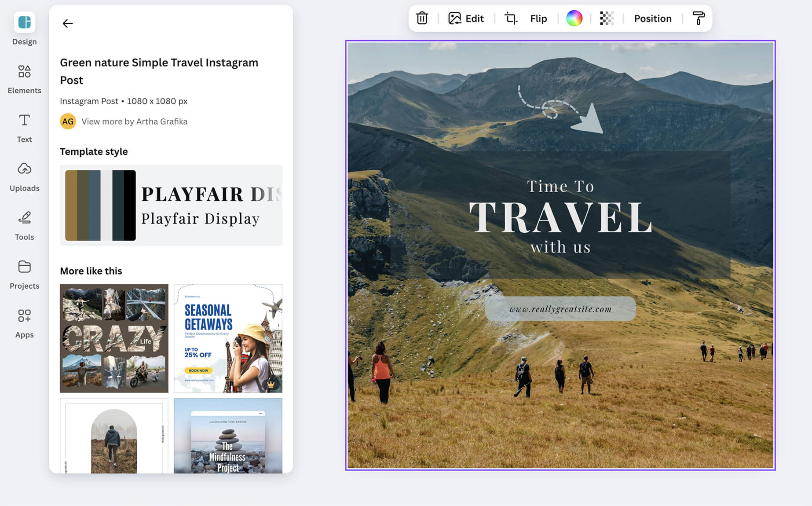The image size is (812, 506).
Task: Select the black color stripe in palette
Action: coord(130,205)
